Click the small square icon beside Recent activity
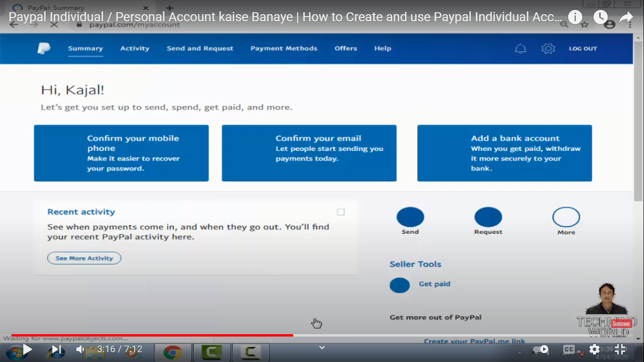The width and height of the screenshot is (644, 362). (x=341, y=212)
